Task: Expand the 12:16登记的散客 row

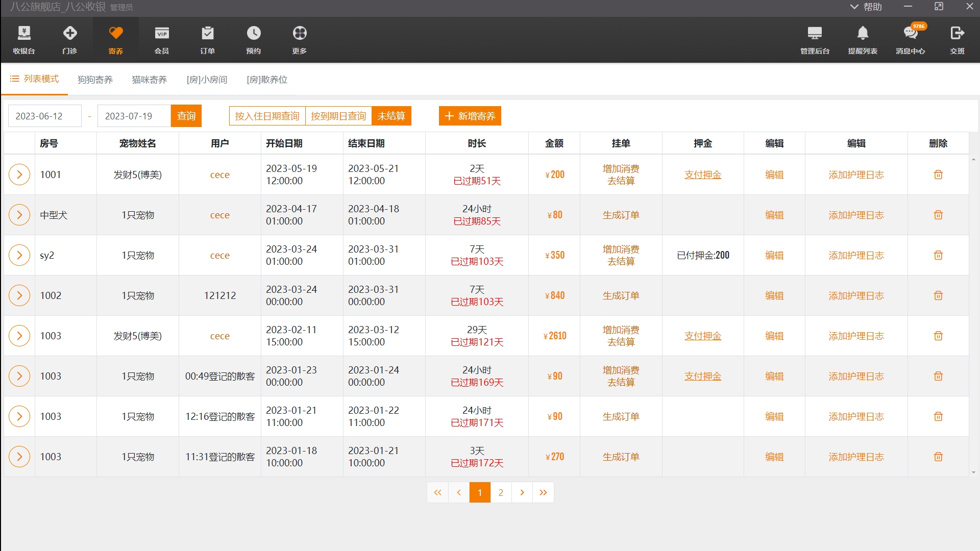Action: coord(19,416)
